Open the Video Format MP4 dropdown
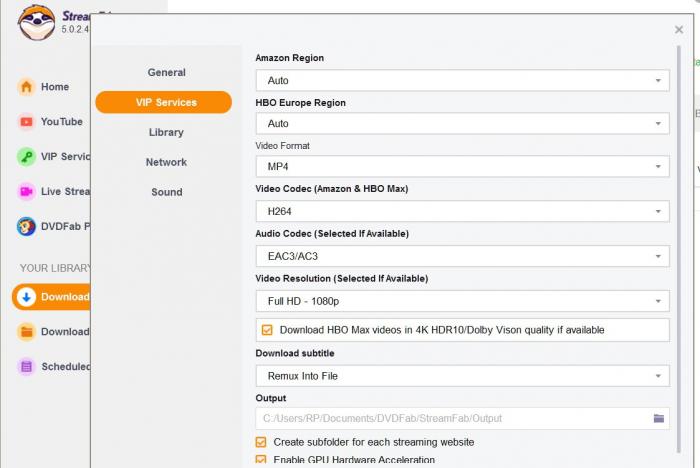 pos(462,167)
